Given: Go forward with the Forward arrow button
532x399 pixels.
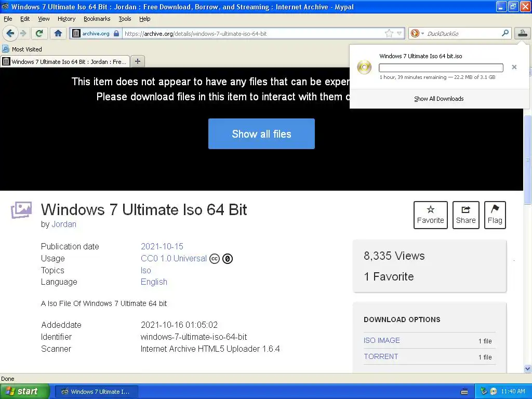Looking at the screenshot, I should pyautogui.click(x=23, y=33).
